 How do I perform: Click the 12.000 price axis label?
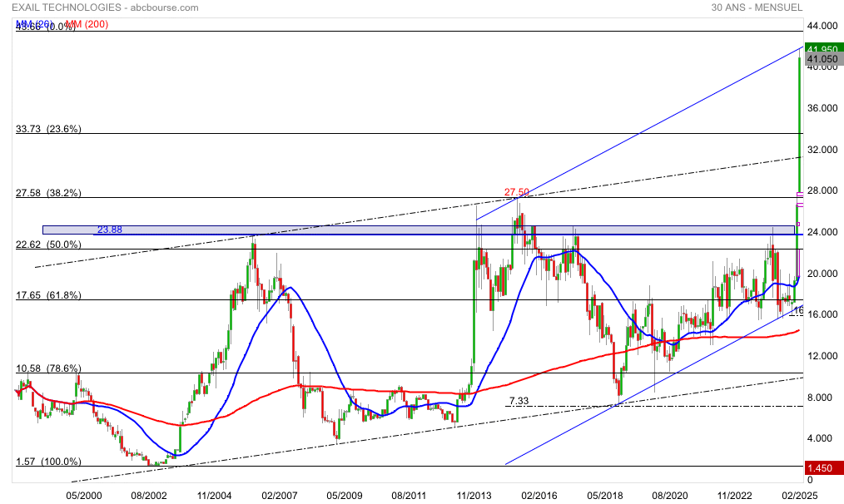[822, 355]
